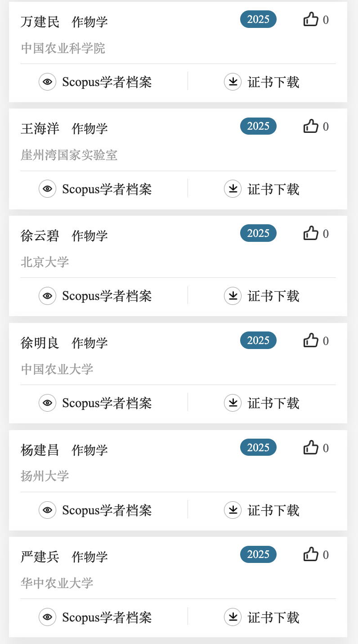
Task: Select scholar name 徐云碧
Action: pyautogui.click(x=40, y=236)
